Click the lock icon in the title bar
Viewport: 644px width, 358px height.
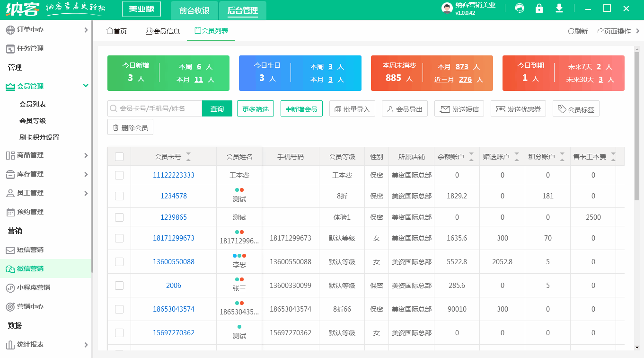539,9
